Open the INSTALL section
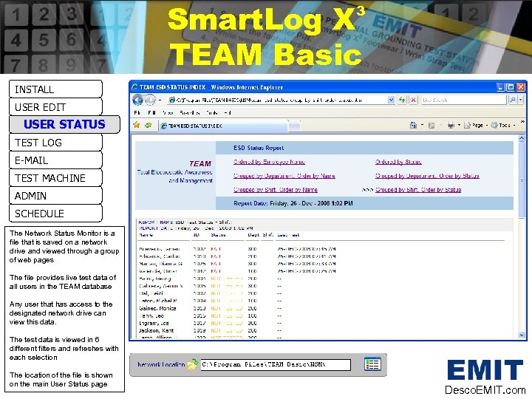 [x=55, y=89]
